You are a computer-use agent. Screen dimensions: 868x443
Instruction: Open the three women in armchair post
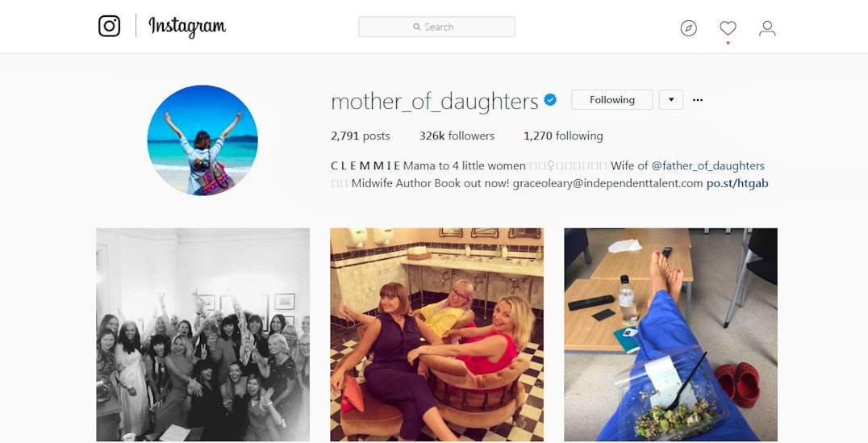[436, 334]
